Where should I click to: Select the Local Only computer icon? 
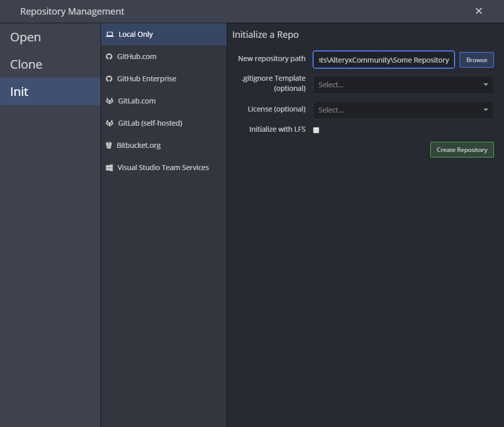109,34
